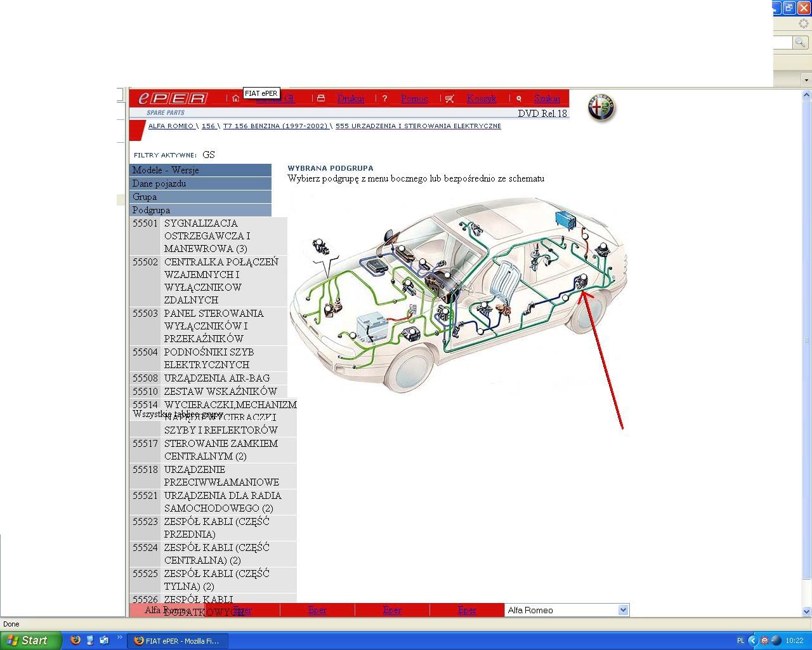Viewport: 812px width, 650px height.
Task: Select the Podgrupa tab
Action: 200,210
